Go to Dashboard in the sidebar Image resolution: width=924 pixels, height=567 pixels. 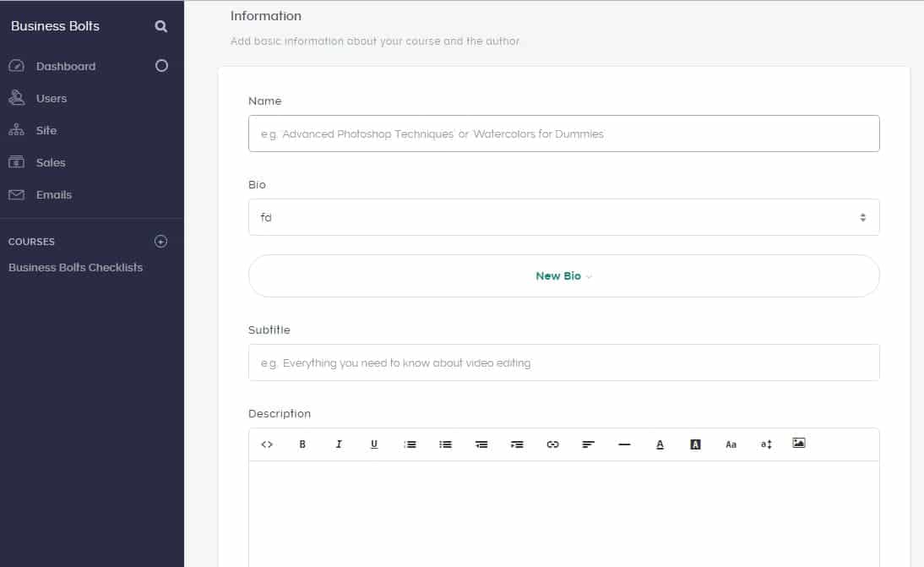[x=65, y=67]
